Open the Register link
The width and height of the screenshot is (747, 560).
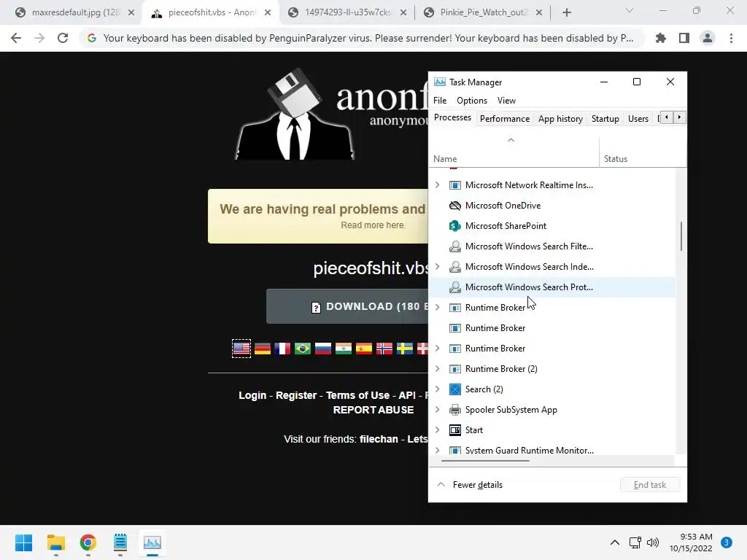tap(296, 395)
